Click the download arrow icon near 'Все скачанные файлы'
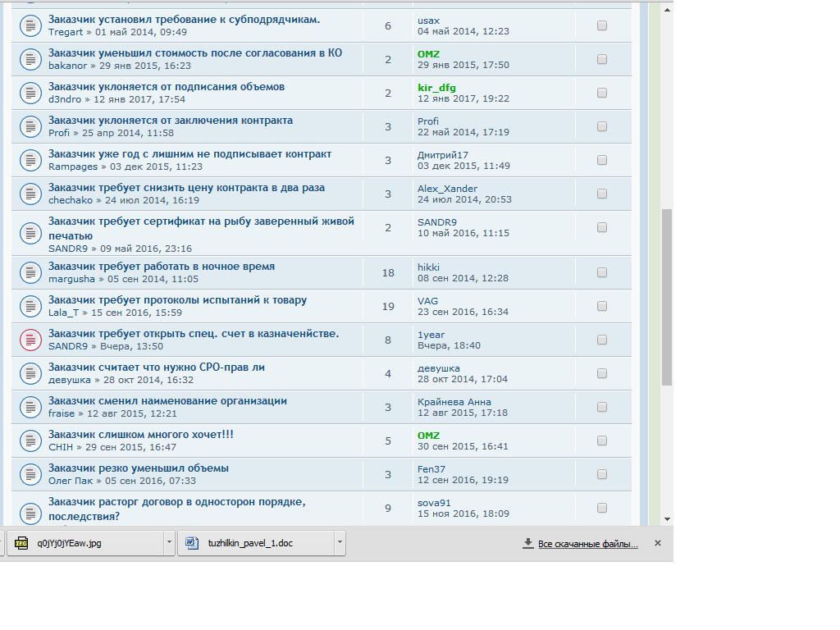840x630 pixels. coord(528,543)
